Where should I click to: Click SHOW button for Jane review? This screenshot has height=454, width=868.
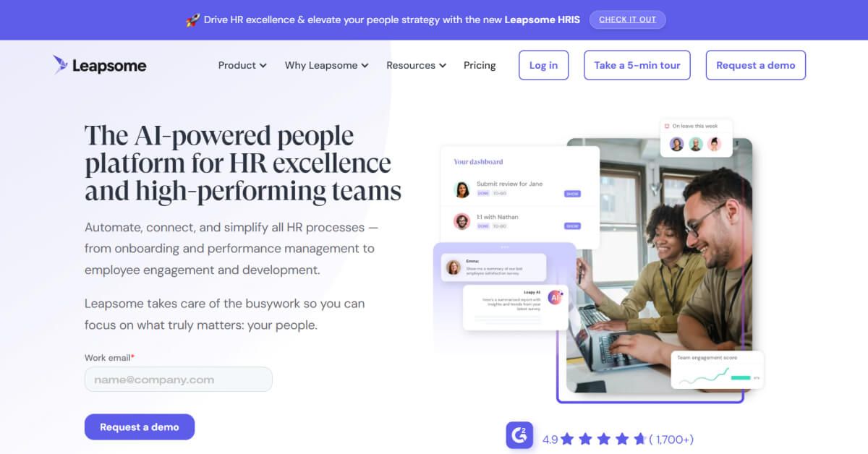click(x=572, y=194)
